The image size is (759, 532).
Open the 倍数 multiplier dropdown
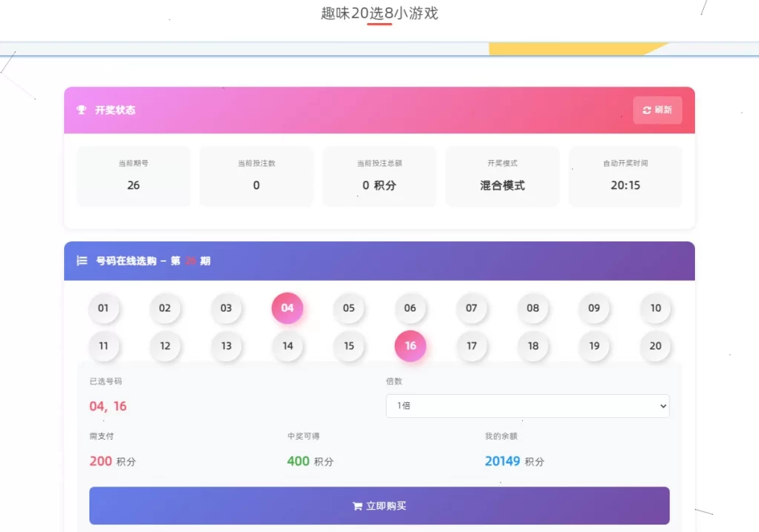[x=527, y=406]
